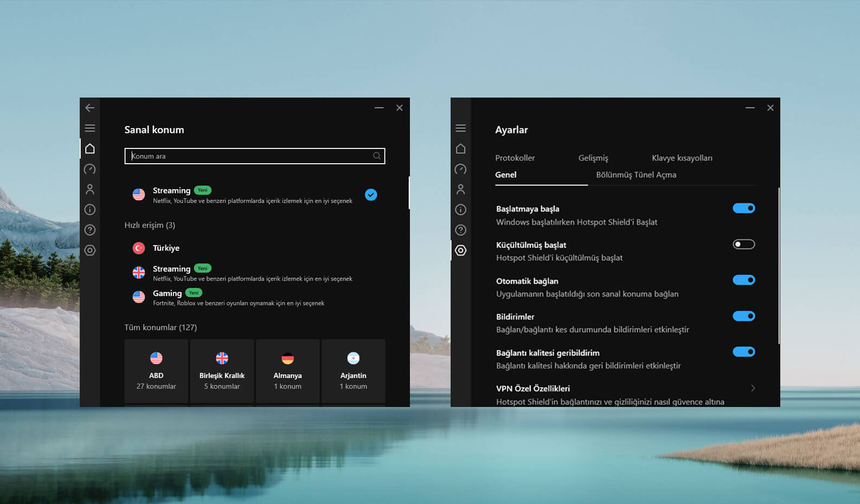Toggle Başlatmaya başla switch
The width and height of the screenshot is (860, 504).
pyautogui.click(x=744, y=208)
